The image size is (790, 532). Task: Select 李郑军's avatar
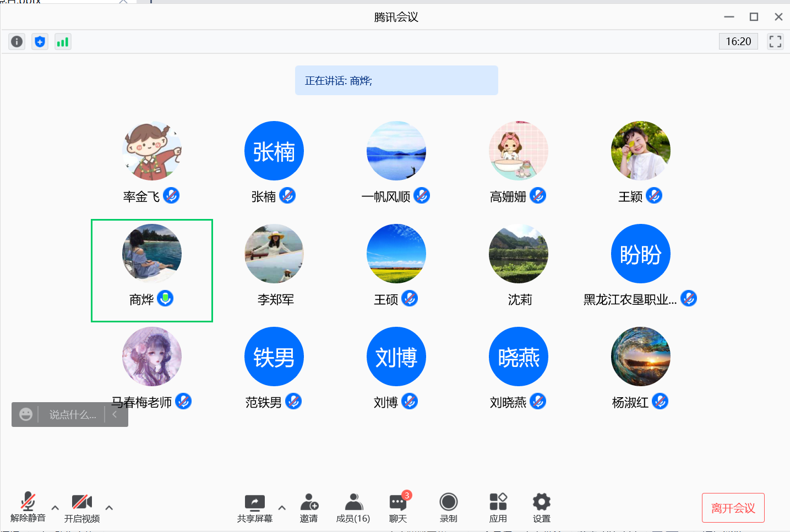[274, 254]
